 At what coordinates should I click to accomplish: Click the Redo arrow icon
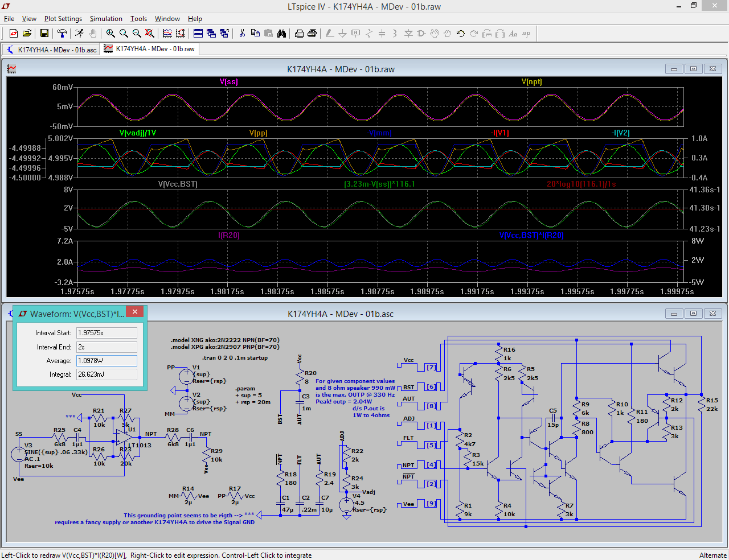(x=474, y=34)
